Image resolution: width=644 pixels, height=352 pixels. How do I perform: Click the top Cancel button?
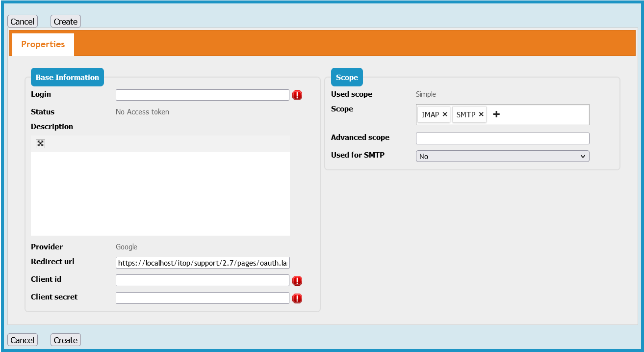23,22
